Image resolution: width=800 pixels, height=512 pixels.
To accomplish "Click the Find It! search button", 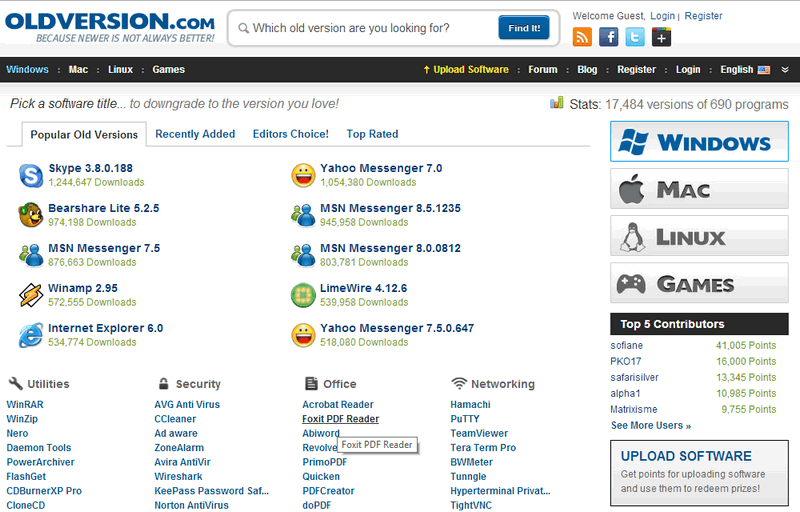I will pyautogui.click(x=524, y=28).
